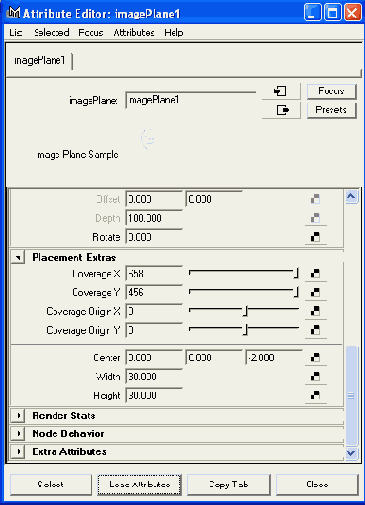Click the Presets button
This screenshot has height=505, width=365.
pyautogui.click(x=331, y=110)
